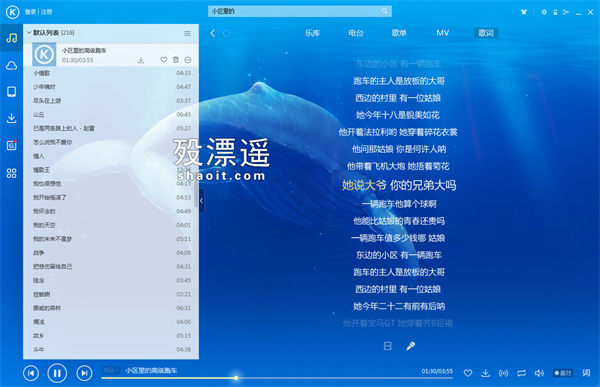Delete the playing song with trash icon
Viewport: 600px width, 387px height.
pos(176,60)
